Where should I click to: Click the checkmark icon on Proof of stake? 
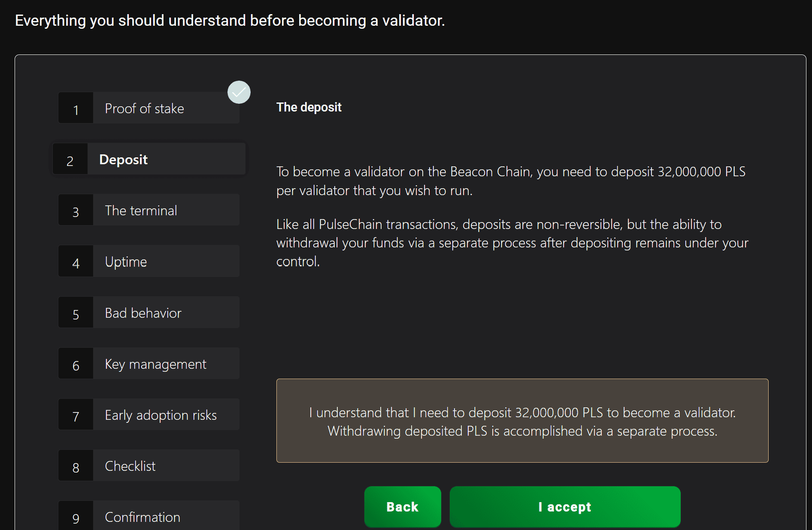click(x=239, y=92)
